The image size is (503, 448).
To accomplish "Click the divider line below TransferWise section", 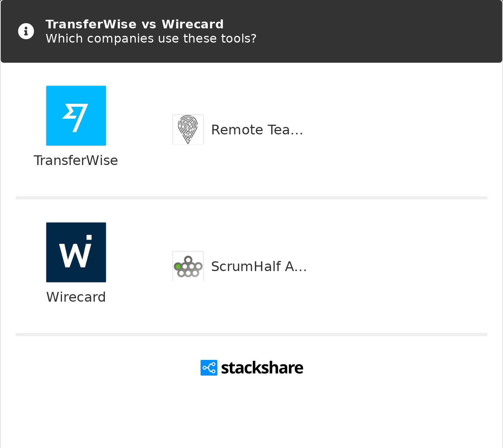I will pos(251,198).
